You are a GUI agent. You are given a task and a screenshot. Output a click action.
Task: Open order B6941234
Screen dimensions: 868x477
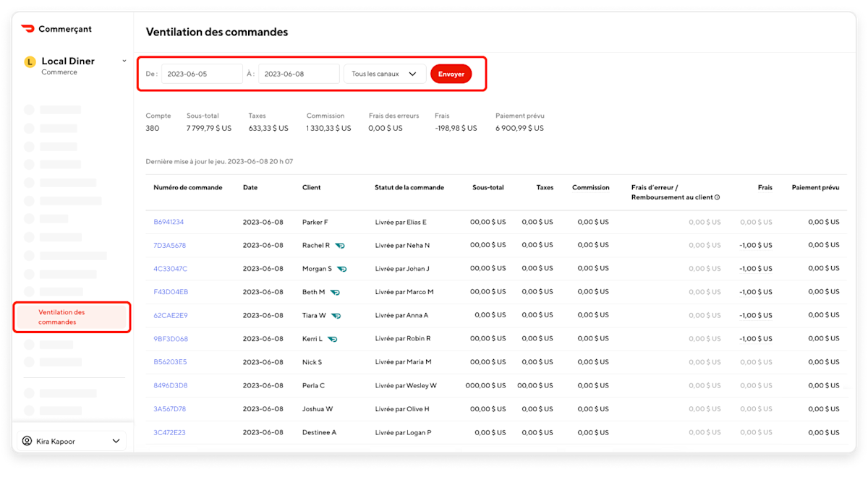click(x=169, y=222)
